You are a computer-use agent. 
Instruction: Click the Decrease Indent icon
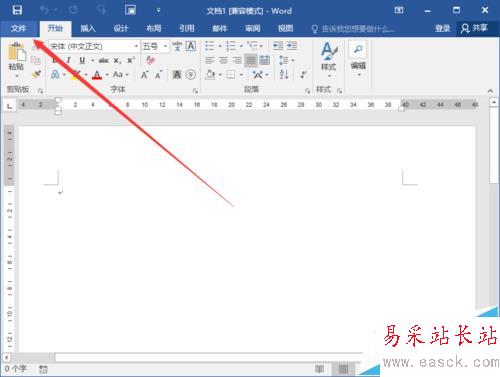(x=278, y=46)
